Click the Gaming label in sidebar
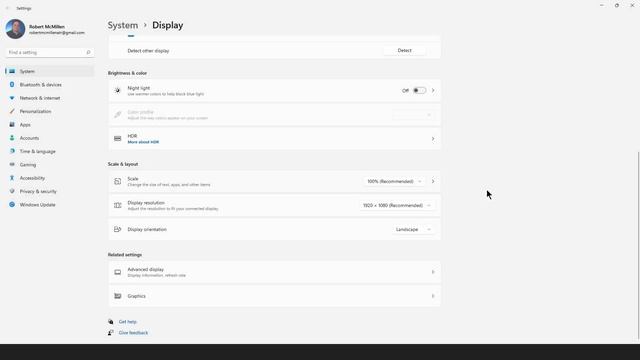The width and height of the screenshot is (640, 360). (28, 164)
